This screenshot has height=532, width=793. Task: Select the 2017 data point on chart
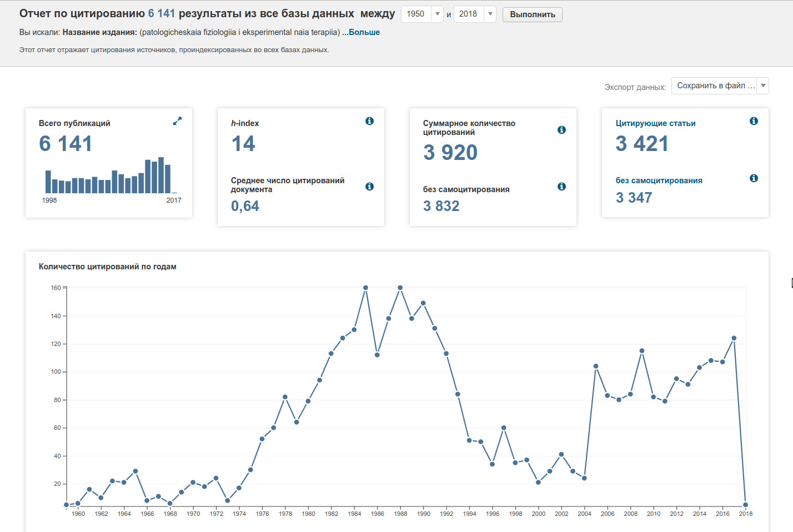coord(734,338)
